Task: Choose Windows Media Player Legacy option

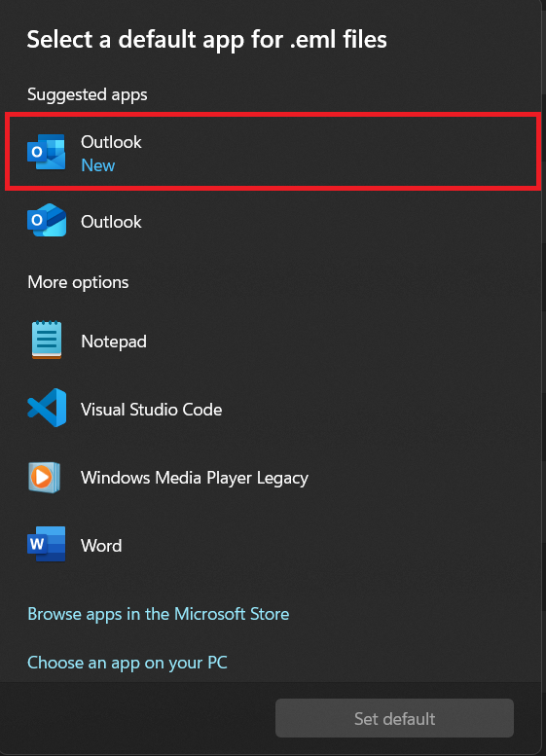Action: point(273,478)
